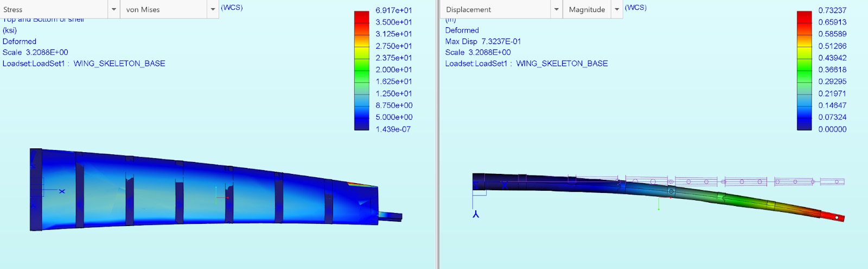Click the 0.51266 displacement legend value
The height and width of the screenshot is (269, 868).
[832, 46]
